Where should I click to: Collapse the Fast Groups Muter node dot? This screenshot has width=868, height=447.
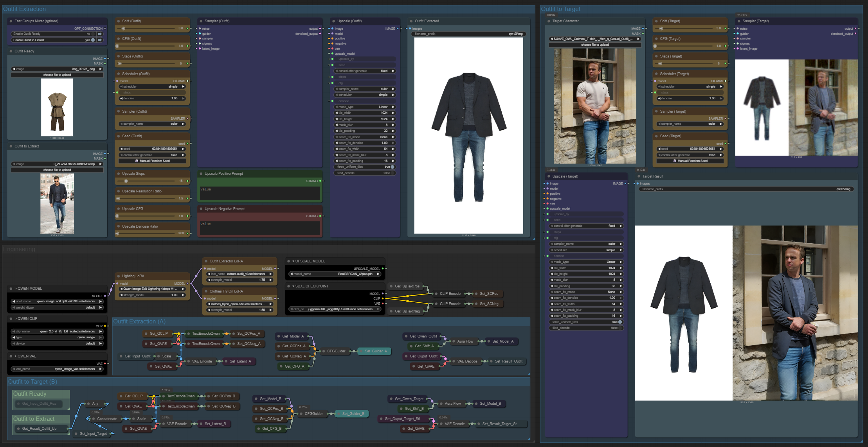[x=11, y=21]
